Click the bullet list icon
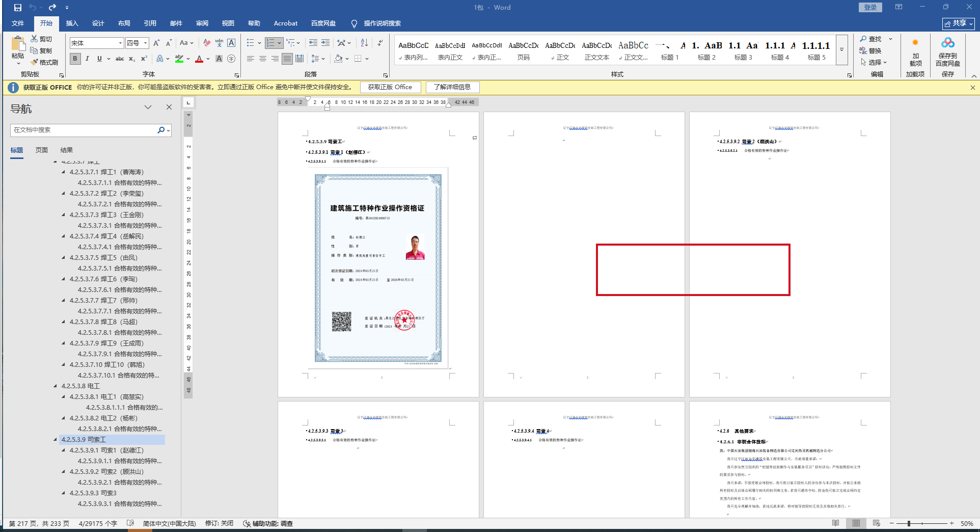 (x=251, y=43)
